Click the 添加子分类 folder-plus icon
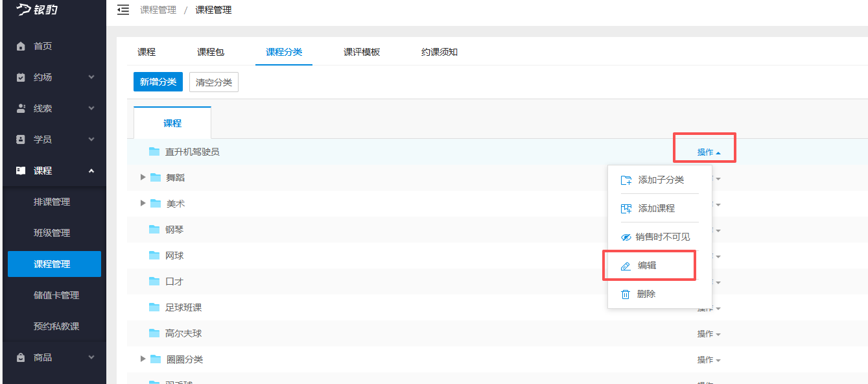 click(626, 180)
